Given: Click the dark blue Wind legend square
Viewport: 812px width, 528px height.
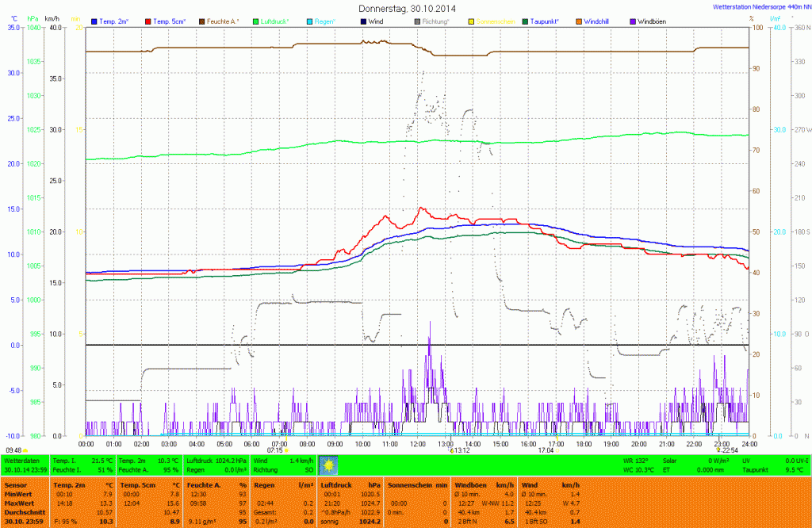Looking at the screenshot, I should (x=364, y=20).
